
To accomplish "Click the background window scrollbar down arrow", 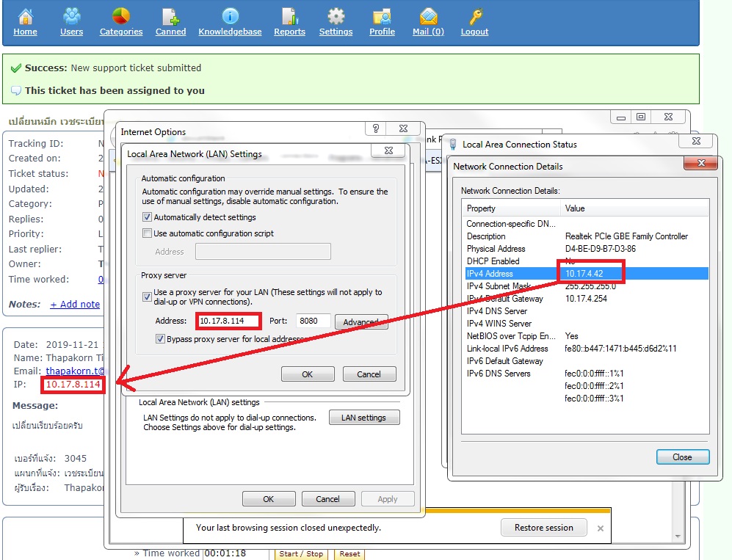I will tap(678, 537).
